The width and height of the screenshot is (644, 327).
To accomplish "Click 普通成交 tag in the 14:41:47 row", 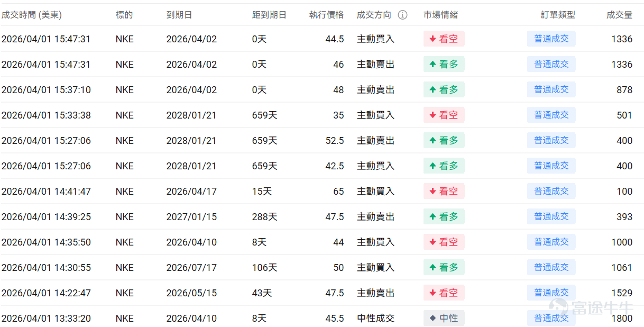I will click(x=551, y=191).
